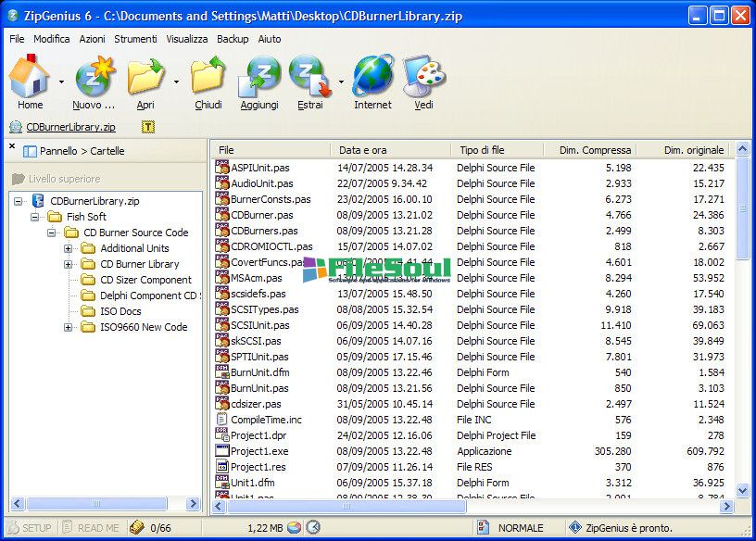This screenshot has height=541, width=756.
Task: Click the Pannello panel icon
Action: point(30,151)
